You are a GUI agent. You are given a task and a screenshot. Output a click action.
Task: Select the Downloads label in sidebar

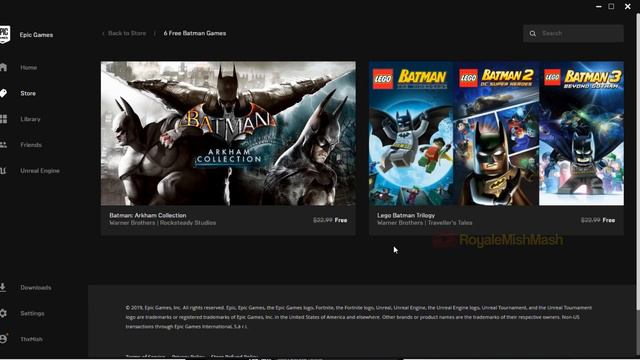[x=36, y=287]
